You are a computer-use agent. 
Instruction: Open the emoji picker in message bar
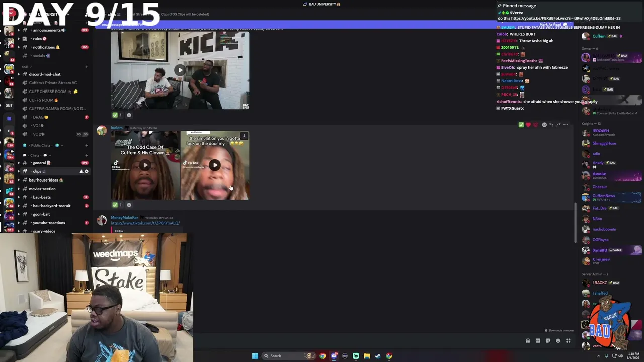coord(558,341)
